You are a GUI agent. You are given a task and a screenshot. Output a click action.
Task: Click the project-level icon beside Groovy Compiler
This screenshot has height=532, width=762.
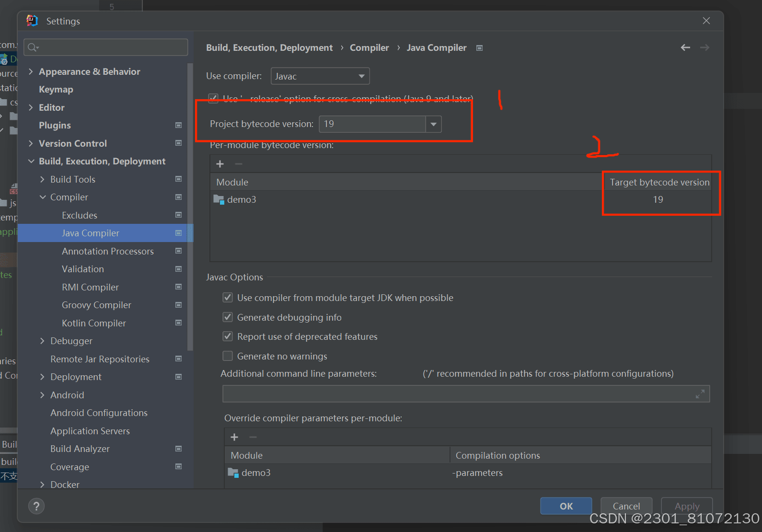click(178, 305)
